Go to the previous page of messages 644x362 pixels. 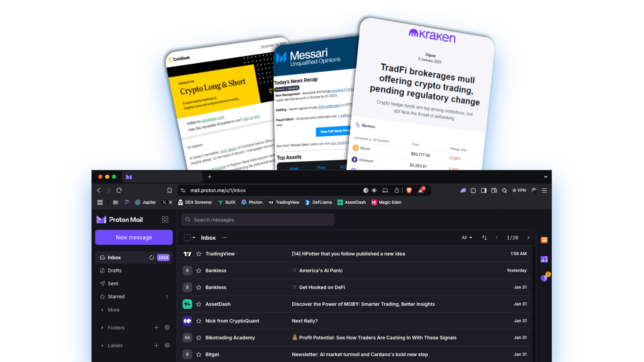497,238
